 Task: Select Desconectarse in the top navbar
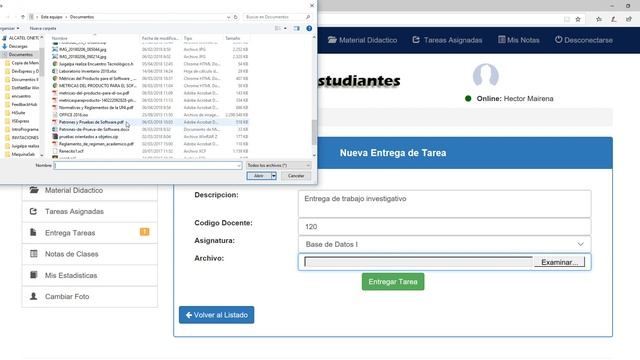[x=584, y=40]
